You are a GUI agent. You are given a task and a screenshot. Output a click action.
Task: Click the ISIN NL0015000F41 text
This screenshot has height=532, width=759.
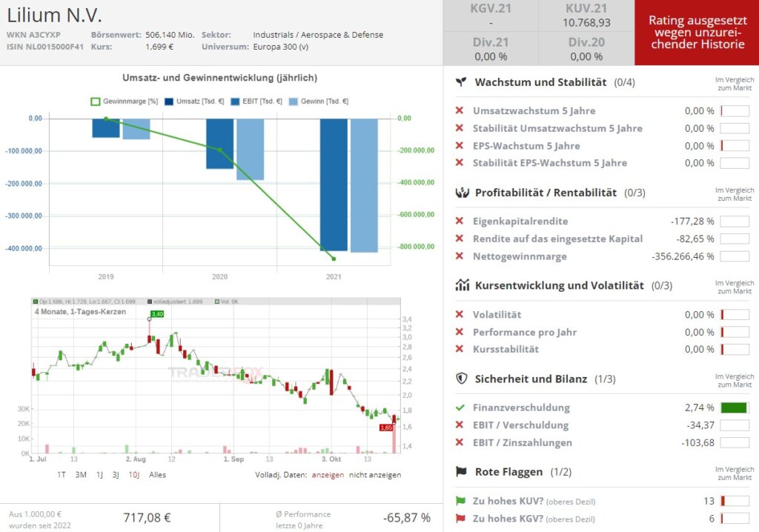coord(45,47)
